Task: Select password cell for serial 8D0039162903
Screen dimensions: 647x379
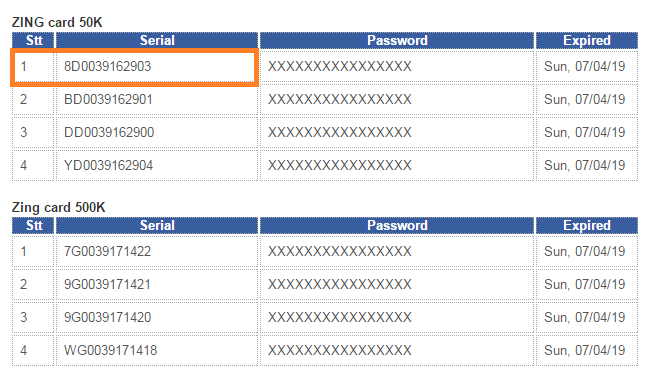Action: [x=397, y=66]
